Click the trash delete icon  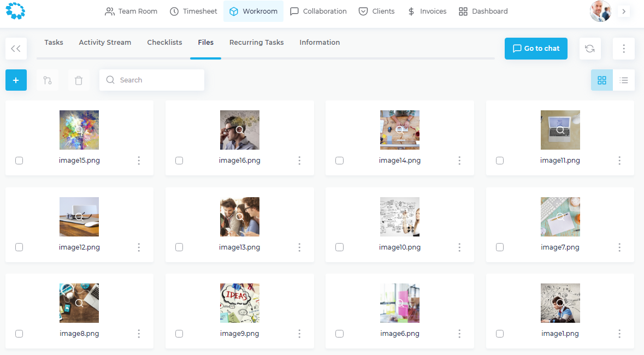[79, 80]
